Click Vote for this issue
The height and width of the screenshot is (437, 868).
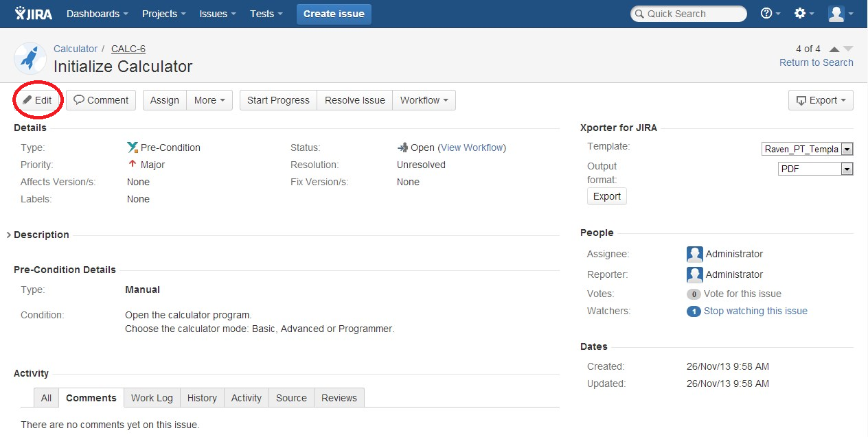[x=742, y=294]
